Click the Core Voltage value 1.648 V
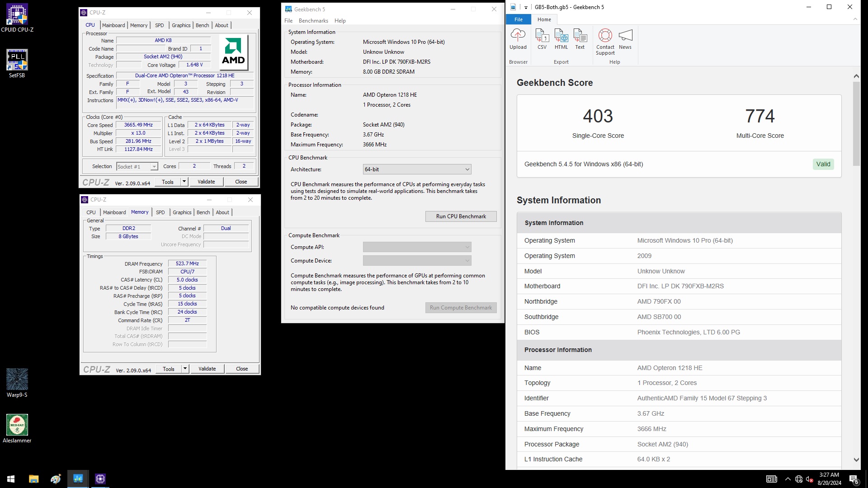Image resolution: width=868 pixels, height=488 pixels. 194,65
